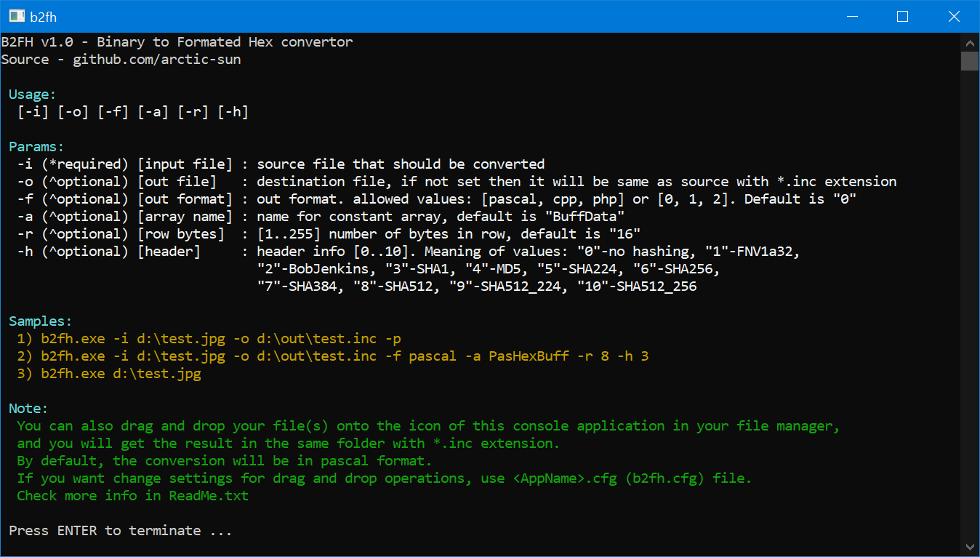Click the vertical scrollbar thumb
980x557 pixels.
click(x=970, y=62)
